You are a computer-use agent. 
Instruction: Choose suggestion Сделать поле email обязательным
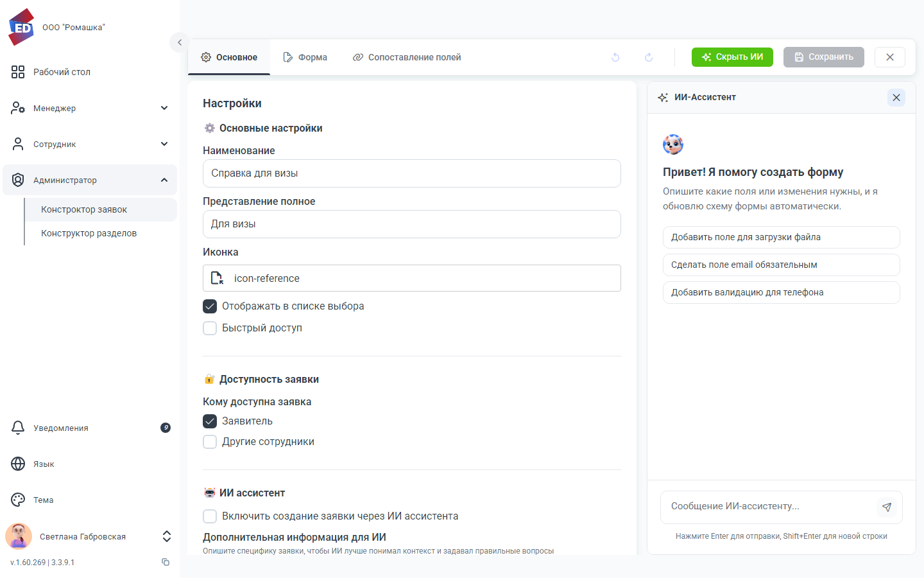782,265
